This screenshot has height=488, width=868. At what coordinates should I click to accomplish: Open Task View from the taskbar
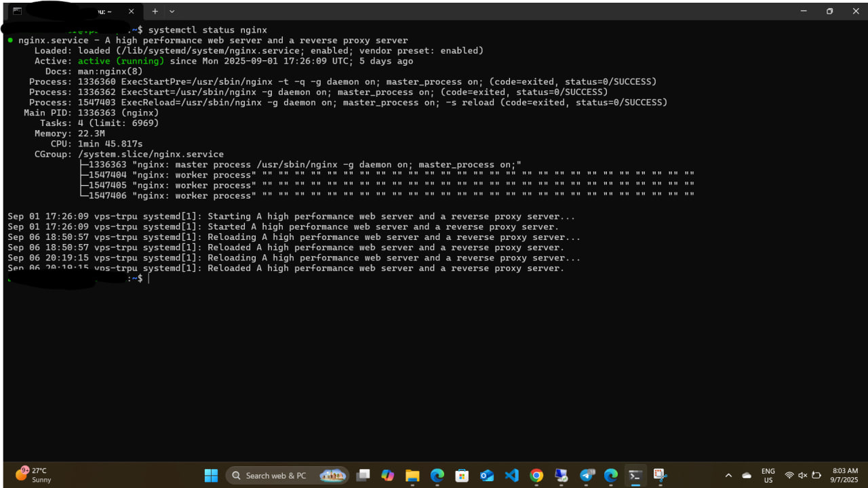(x=363, y=475)
